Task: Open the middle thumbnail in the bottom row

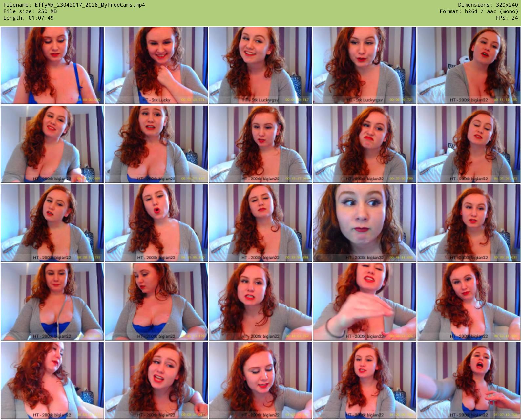Action: tap(260, 381)
